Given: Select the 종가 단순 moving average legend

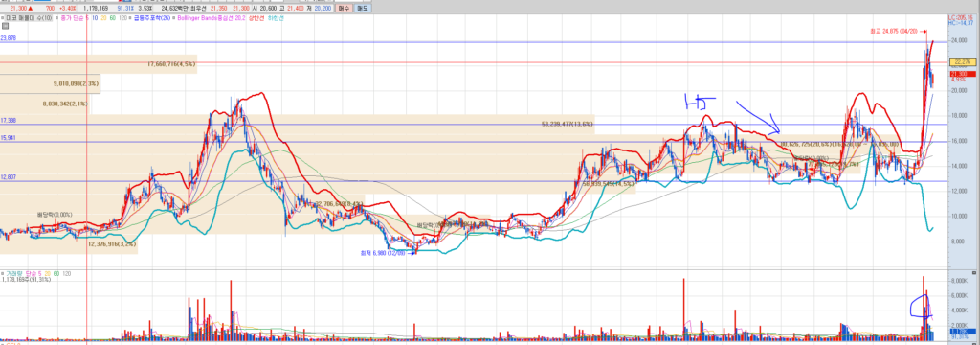Looking at the screenshot, I should click(x=72, y=18).
